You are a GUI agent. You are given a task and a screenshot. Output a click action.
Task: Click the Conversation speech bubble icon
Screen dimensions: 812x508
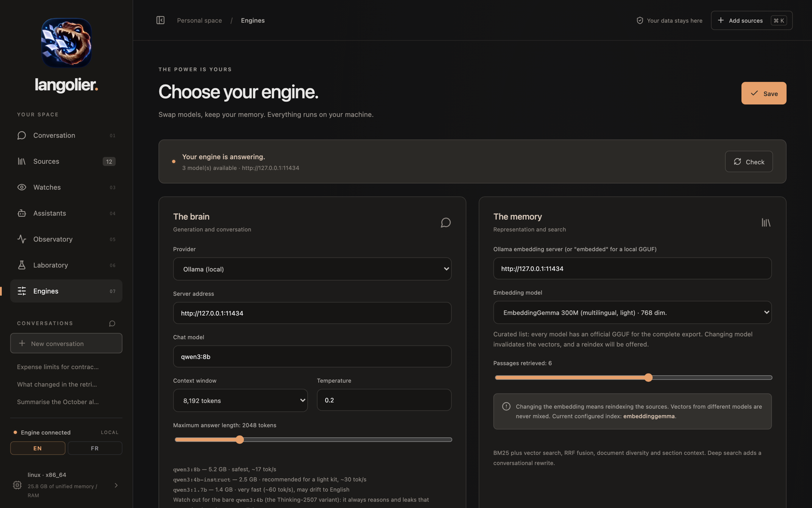click(x=22, y=135)
